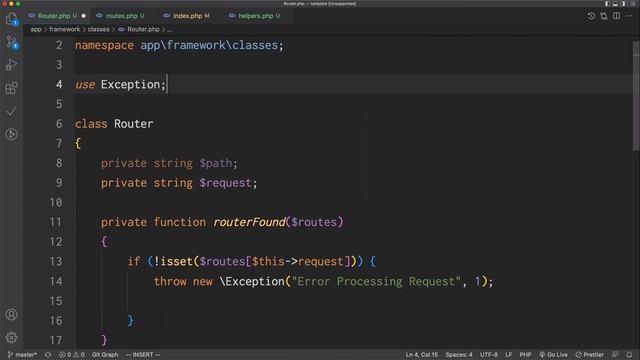Switch to the index.php tab
Screen dimensions: 640x360
(x=191, y=16)
